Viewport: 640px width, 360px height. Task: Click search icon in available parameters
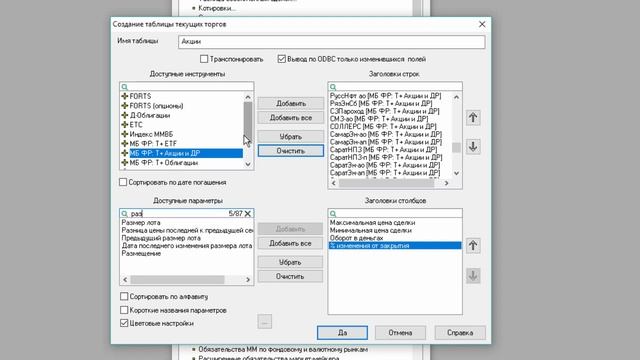click(125, 213)
